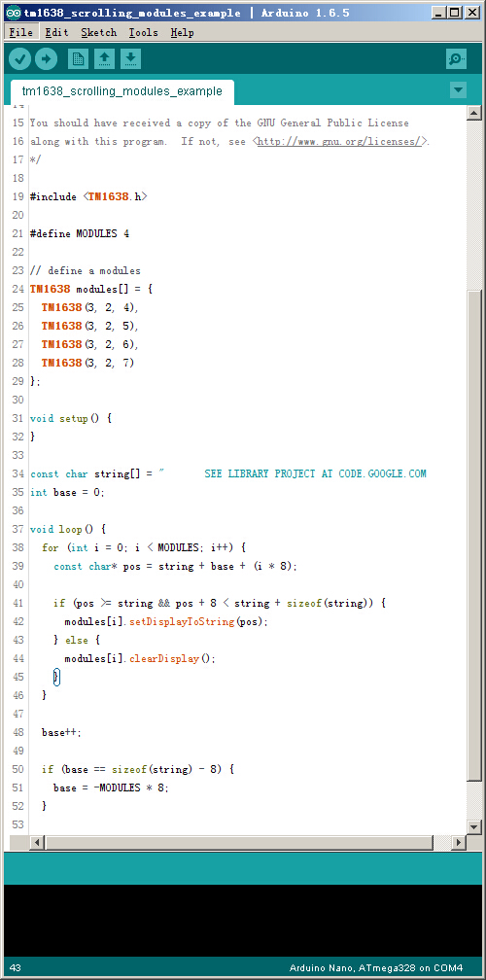The height and width of the screenshot is (980, 486).
Task: Create a new sketch with the document icon
Action: pos(78,59)
